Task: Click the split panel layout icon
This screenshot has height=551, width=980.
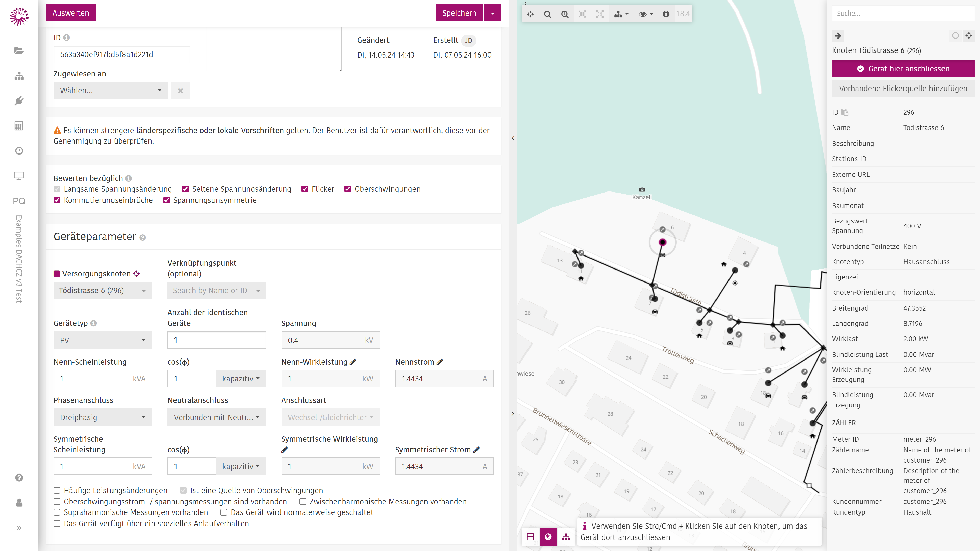Action: (x=530, y=536)
